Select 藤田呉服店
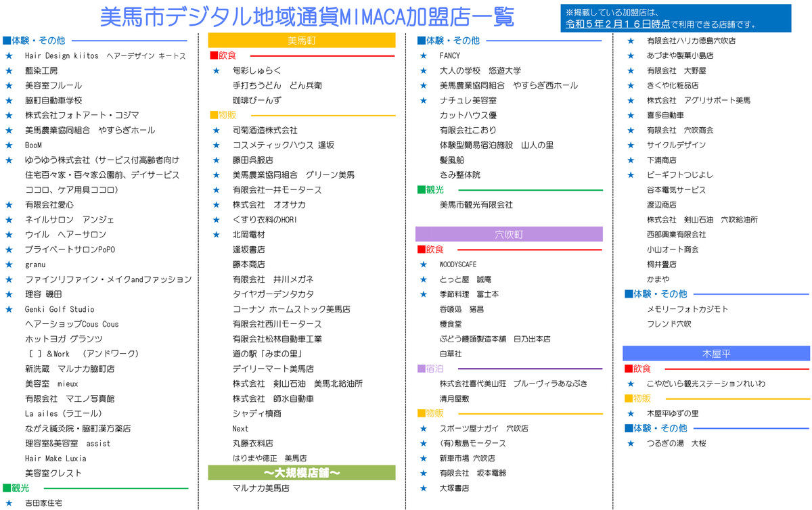The image size is (812, 510). (x=253, y=160)
